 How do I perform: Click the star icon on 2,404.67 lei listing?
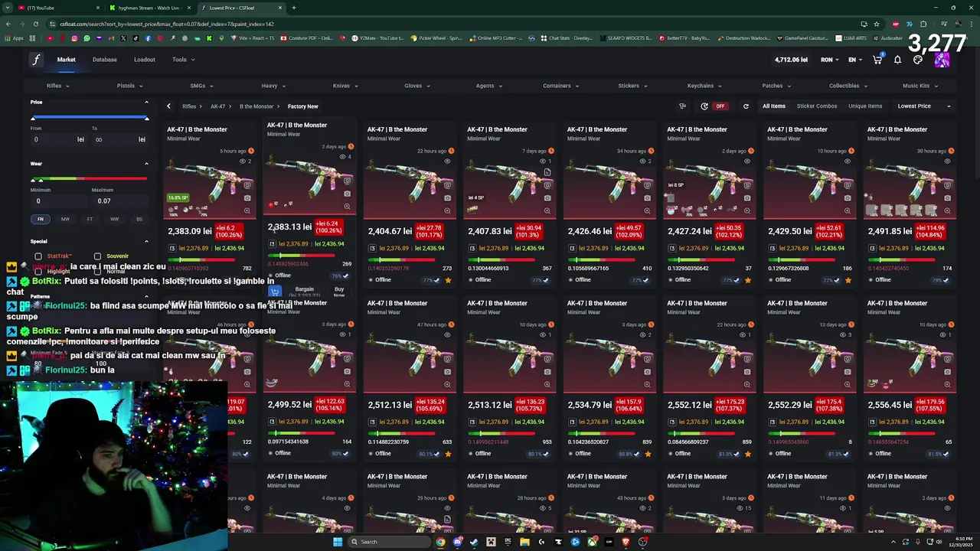(448, 280)
